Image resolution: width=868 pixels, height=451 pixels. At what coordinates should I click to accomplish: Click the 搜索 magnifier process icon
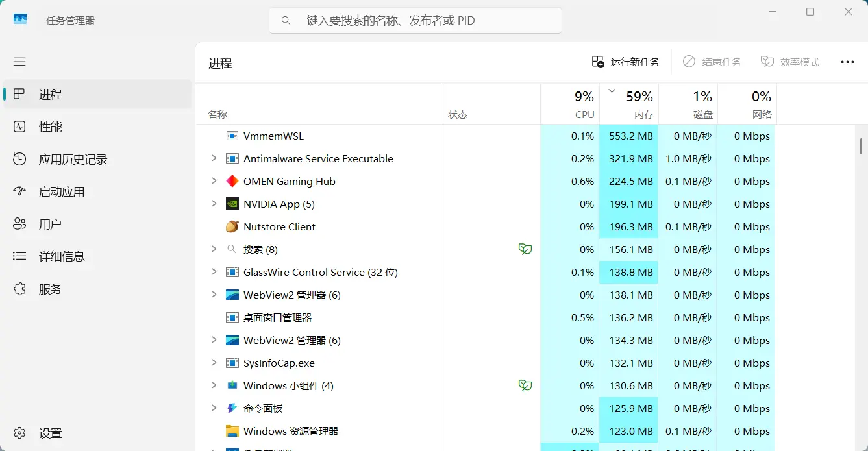[232, 249]
